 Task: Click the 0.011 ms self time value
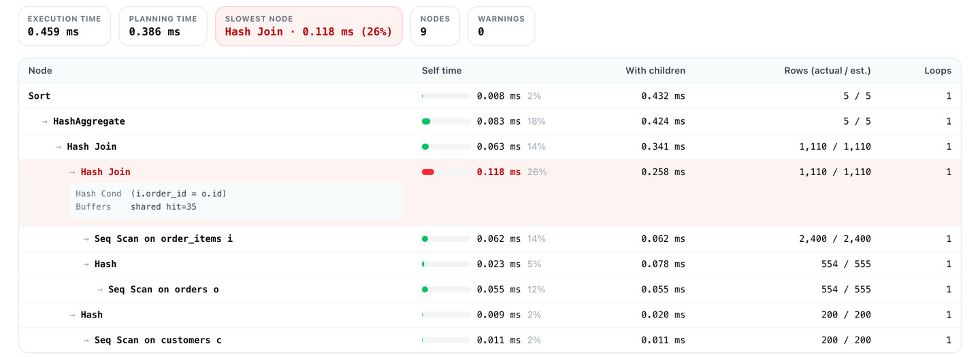click(x=499, y=339)
